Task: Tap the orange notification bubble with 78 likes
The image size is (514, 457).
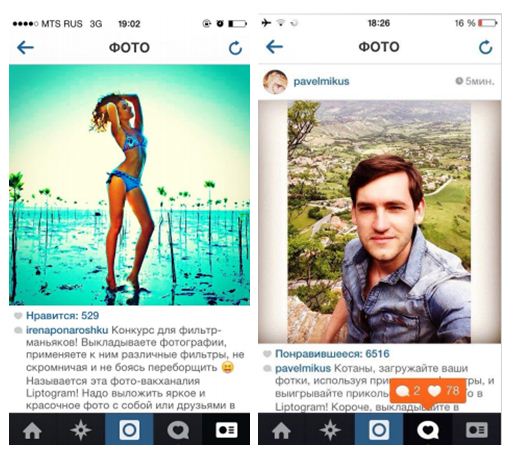Action: [428, 391]
